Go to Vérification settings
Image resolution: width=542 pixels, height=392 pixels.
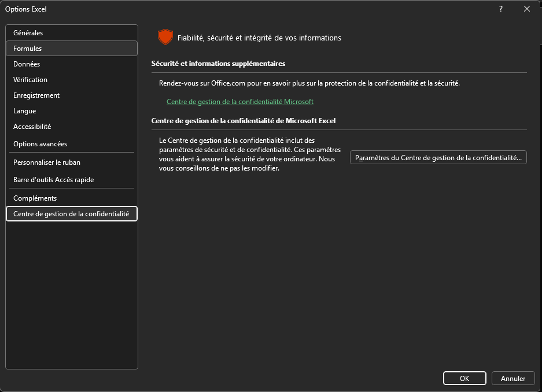[x=72, y=79]
